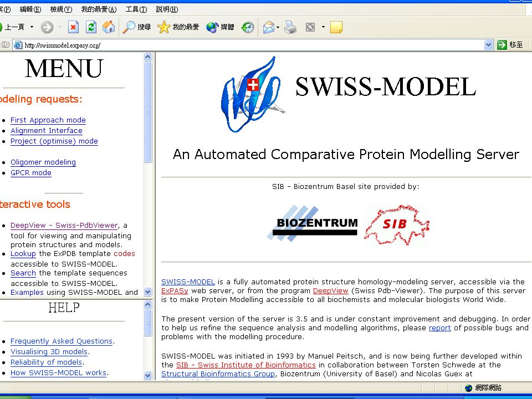The height and width of the screenshot is (399, 532).
Task: Click the menu frame scrollbar thumb
Action: 147,112
